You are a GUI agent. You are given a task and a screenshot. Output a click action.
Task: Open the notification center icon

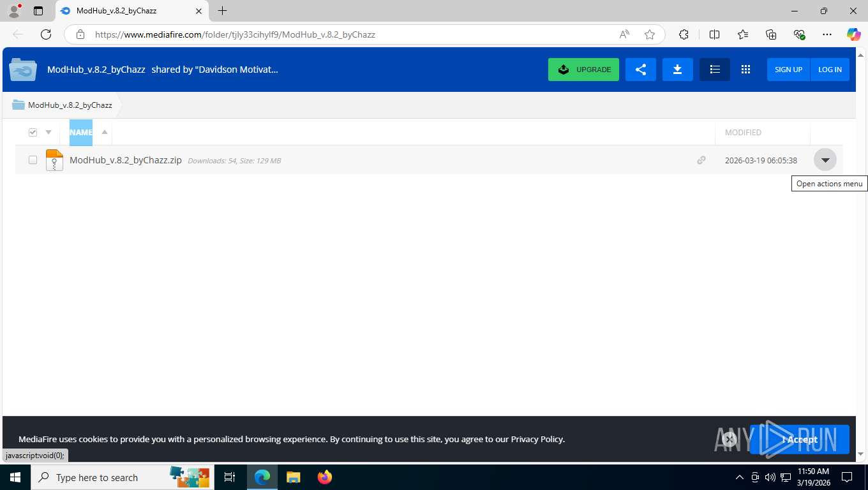coord(847,477)
